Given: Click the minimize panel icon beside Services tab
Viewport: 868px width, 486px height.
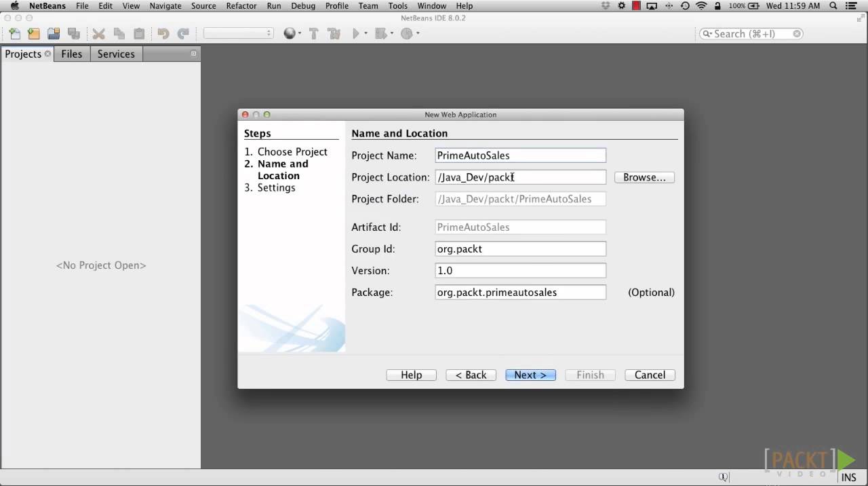Looking at the screenshot, I should pos(193,54).
